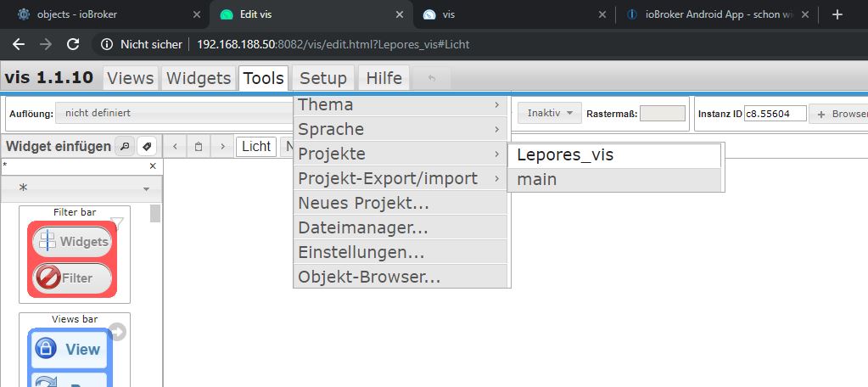This screenshot has height=387, width=868.
Task: Switch to the Widgets tab
Action: [x=199, y=78]
